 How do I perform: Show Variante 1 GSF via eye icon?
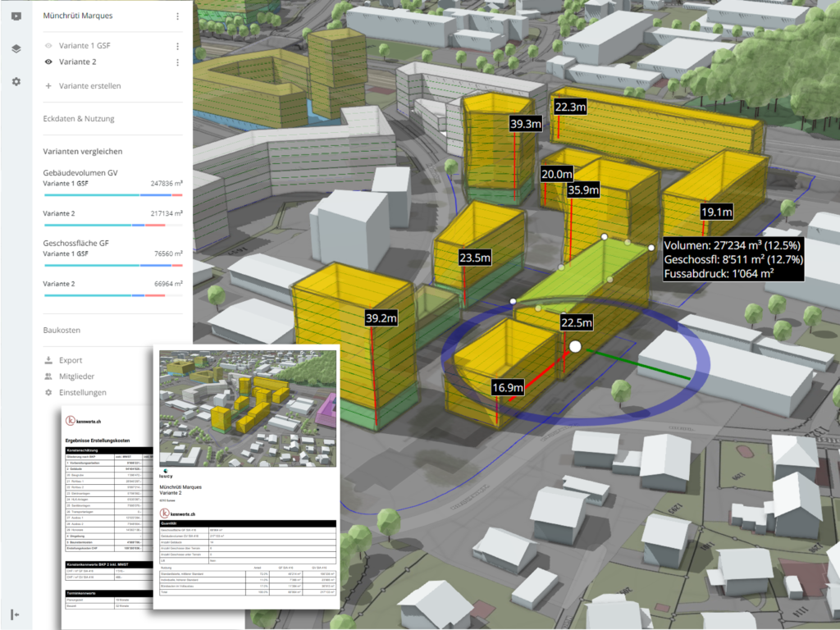coord(48,46)
